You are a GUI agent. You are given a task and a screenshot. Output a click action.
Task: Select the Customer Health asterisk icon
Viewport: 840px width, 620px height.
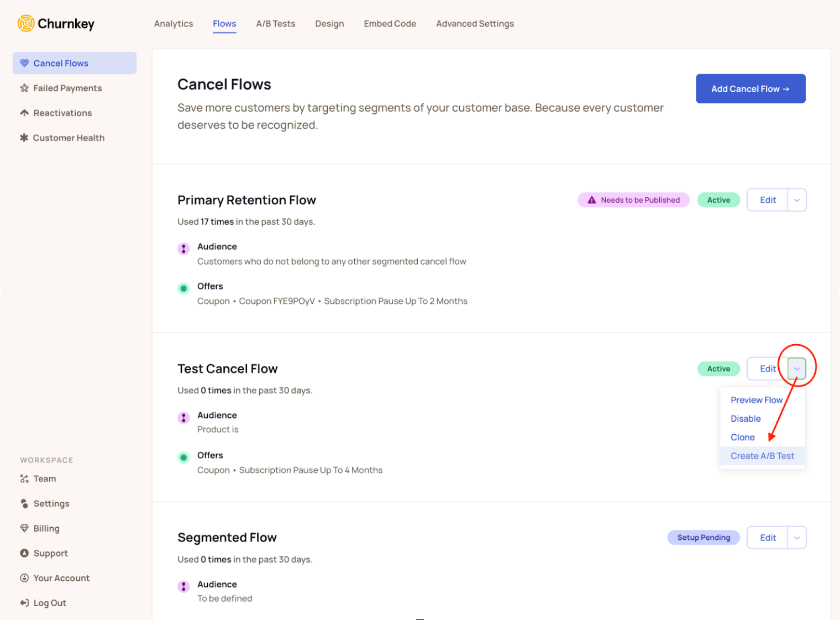click(x=24, y=138)
